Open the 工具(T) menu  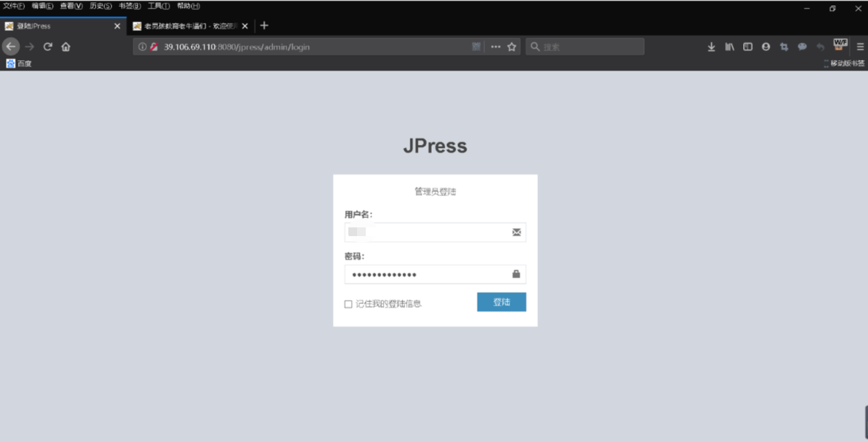click(159, 6)
